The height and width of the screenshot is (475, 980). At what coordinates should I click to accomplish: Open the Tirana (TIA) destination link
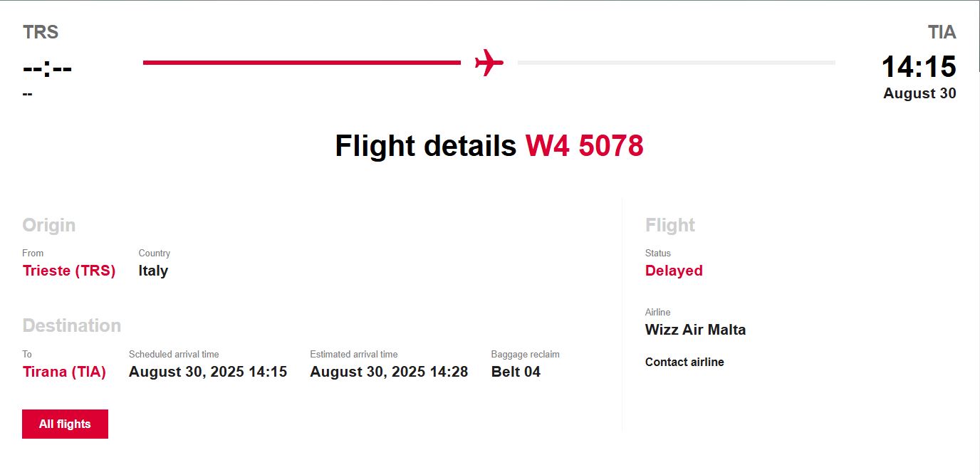64,372
